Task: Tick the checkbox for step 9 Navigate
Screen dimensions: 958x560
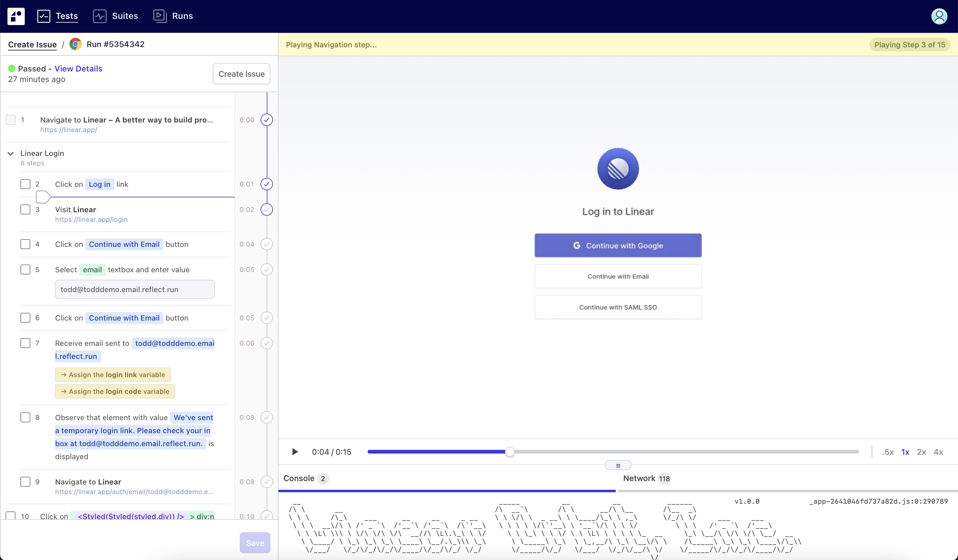Action: coord(25,482)
